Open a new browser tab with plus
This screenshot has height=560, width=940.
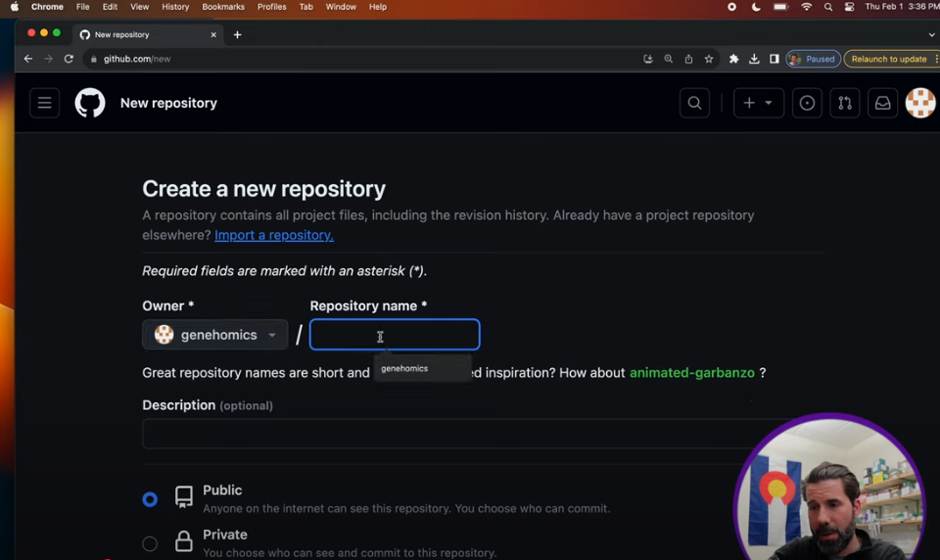(x=237, y=35)
